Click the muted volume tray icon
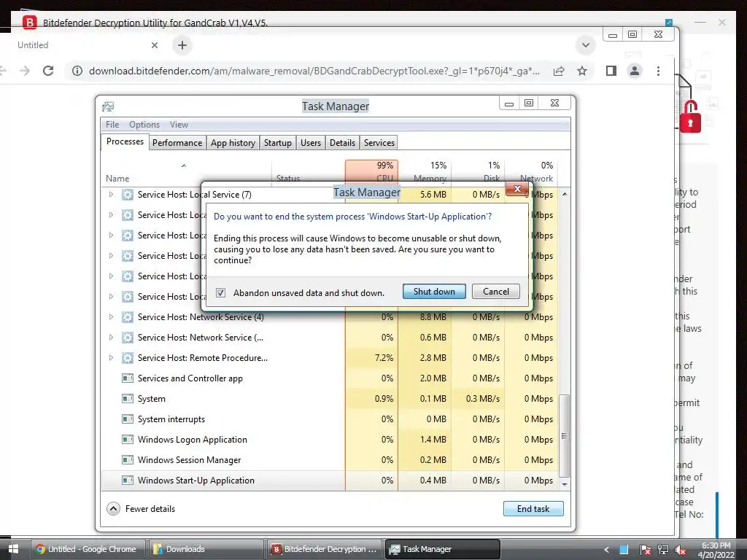The width and height of the screenshot is (747, 560). pyautogui.click(x=681, y=550)
